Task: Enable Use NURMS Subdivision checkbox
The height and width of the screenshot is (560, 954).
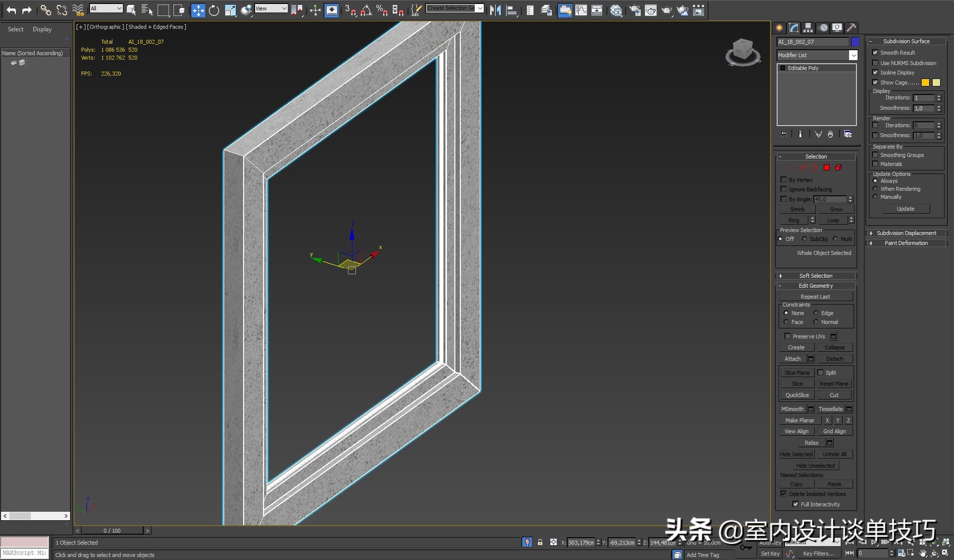Action: pos(875,63)
